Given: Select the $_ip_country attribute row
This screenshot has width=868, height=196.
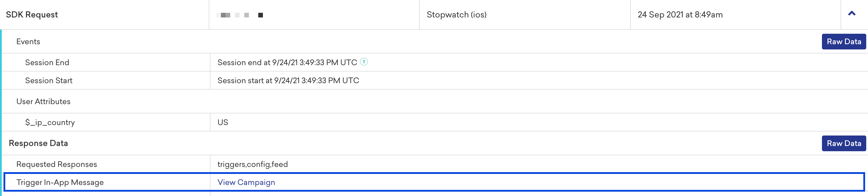Looking at the screenshot, I should click(435, 122).
